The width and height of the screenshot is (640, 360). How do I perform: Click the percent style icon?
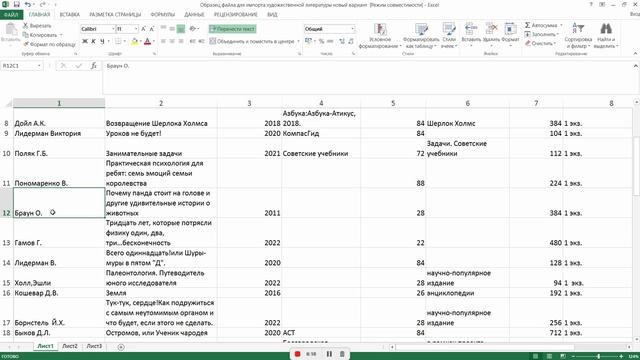pyautogui.click(x=322, y=41)
